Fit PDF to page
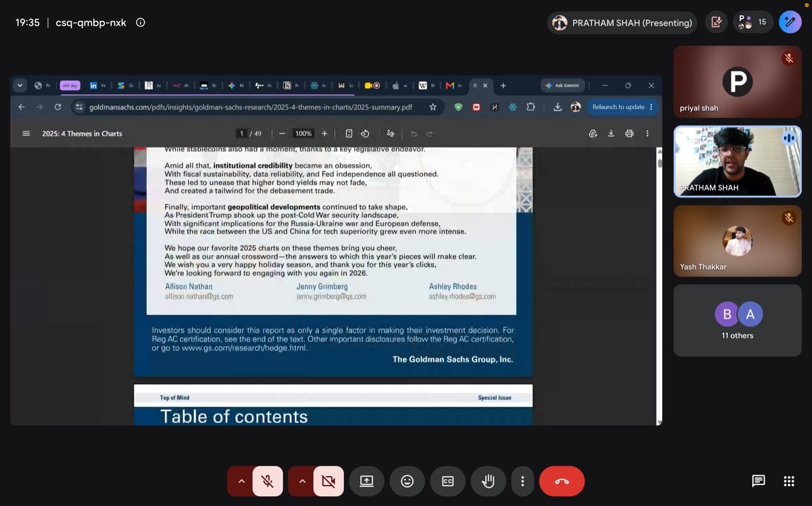The image size is (812, 506). pos(349,133)
